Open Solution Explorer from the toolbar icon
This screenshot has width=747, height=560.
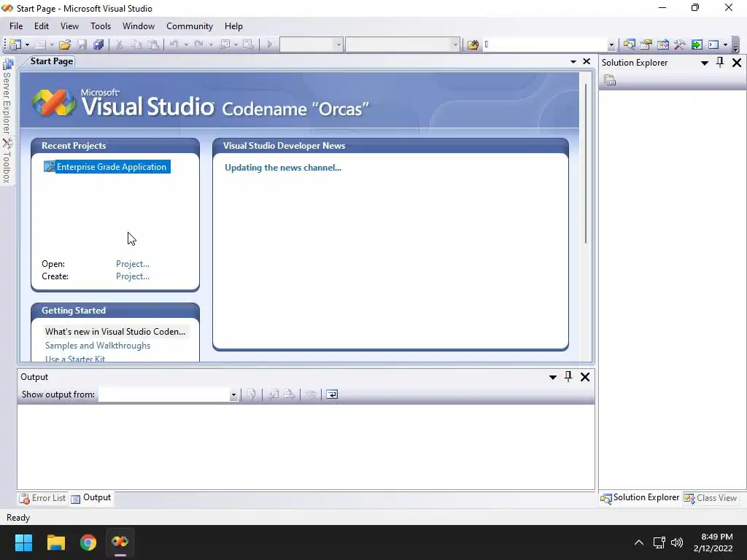(x=629, y=44)
